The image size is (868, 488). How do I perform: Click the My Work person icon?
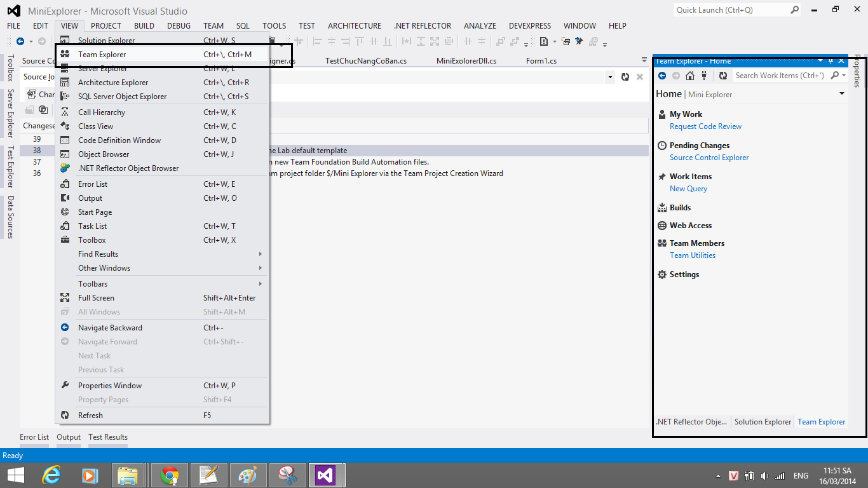point(663,114)
